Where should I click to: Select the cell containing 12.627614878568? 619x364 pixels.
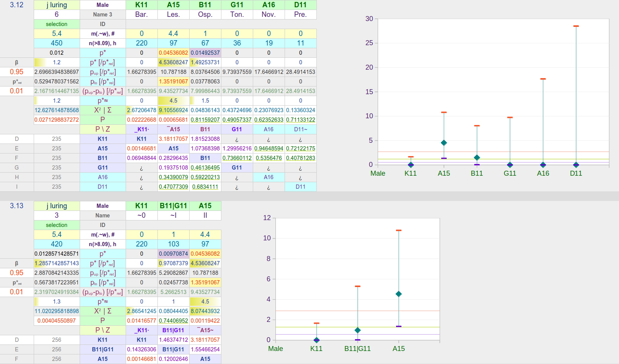pyautogui.click(x=57, y=110)
